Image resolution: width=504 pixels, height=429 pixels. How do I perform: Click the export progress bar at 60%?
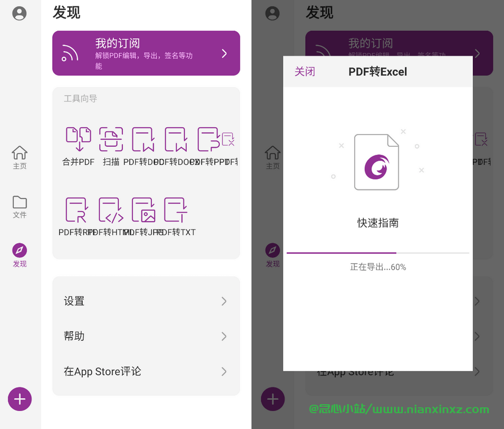click(x=377, y=253)
